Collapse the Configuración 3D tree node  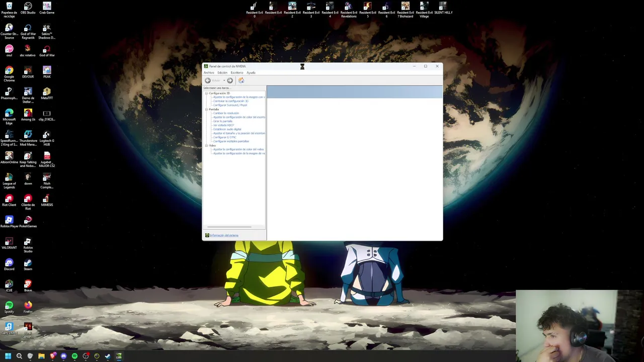206,93
